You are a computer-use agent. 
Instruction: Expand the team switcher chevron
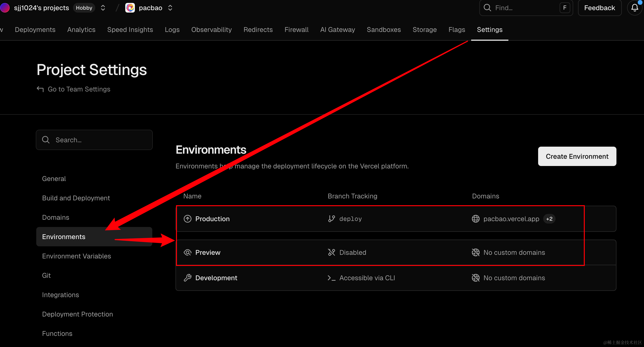pos(103,8)
